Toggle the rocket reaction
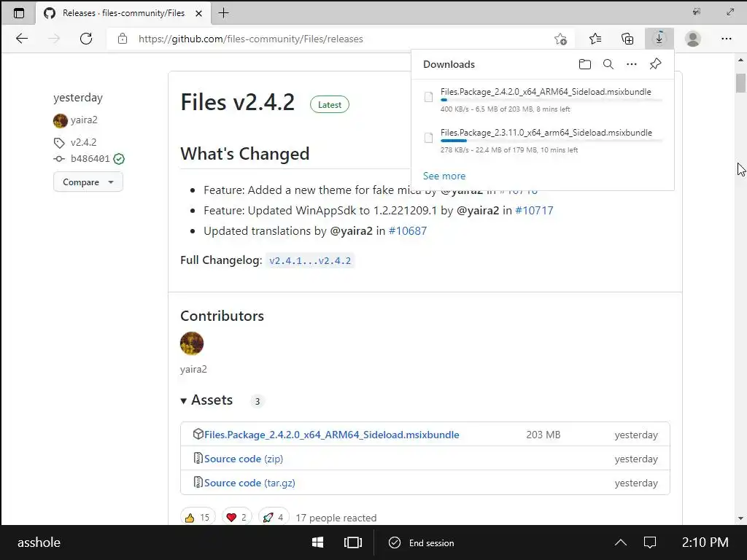The height and width of the screenshot is (560, 747). click(x=274, y=517)
